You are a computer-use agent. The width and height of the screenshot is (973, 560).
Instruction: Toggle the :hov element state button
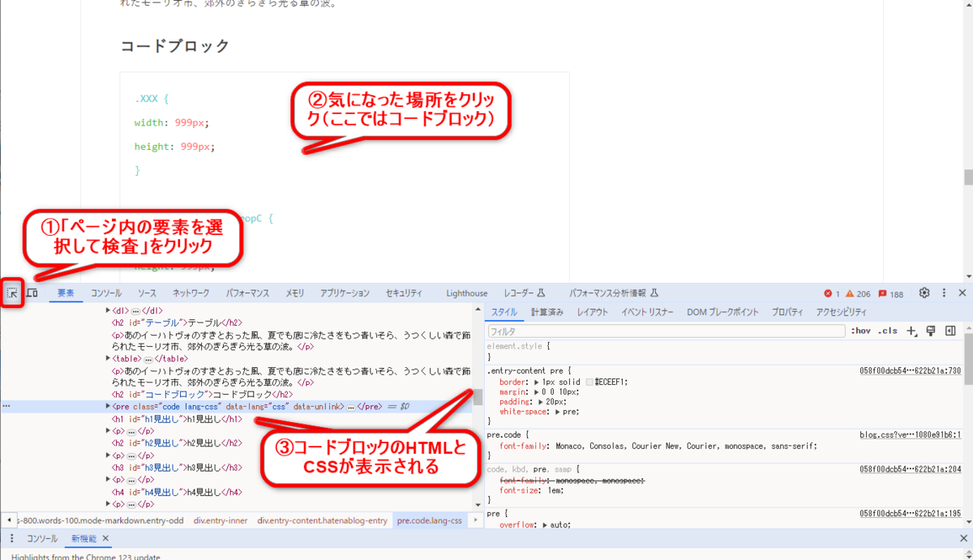coord(860,331)
